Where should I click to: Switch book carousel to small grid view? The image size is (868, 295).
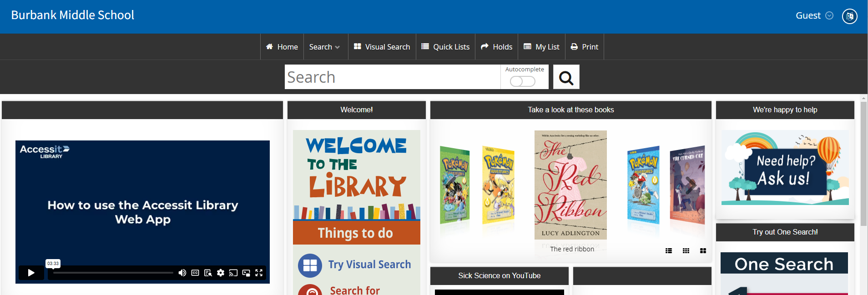coord(686,250)
